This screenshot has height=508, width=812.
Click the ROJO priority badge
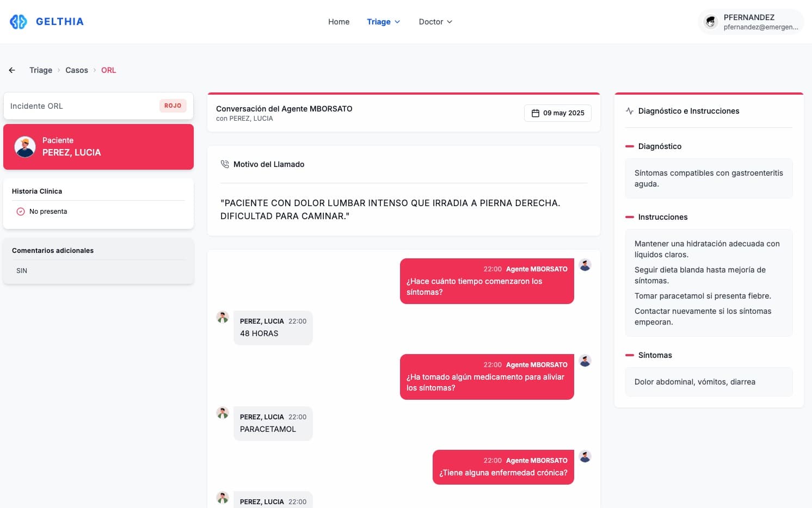(x=173, y=106)
